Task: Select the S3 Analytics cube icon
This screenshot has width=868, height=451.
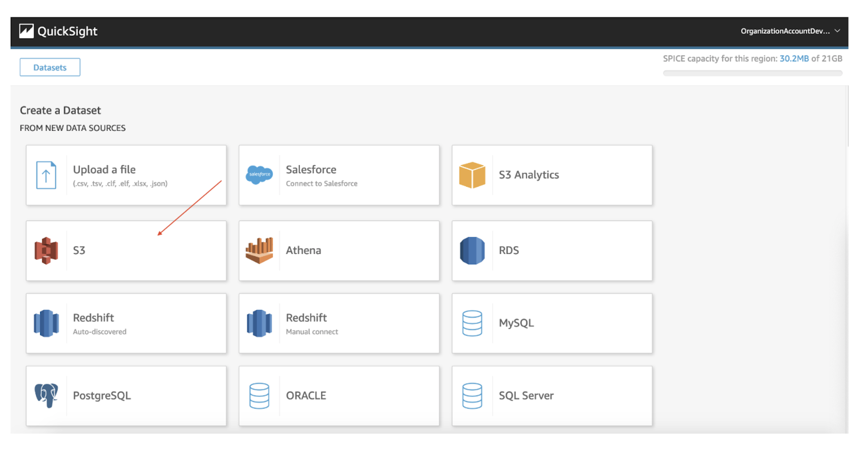Action: (472, 175)
